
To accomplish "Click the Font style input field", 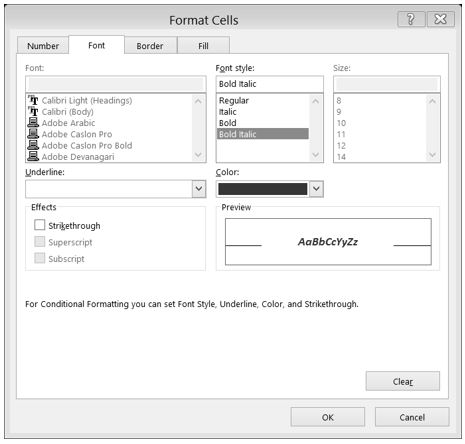I will (269, 84).
